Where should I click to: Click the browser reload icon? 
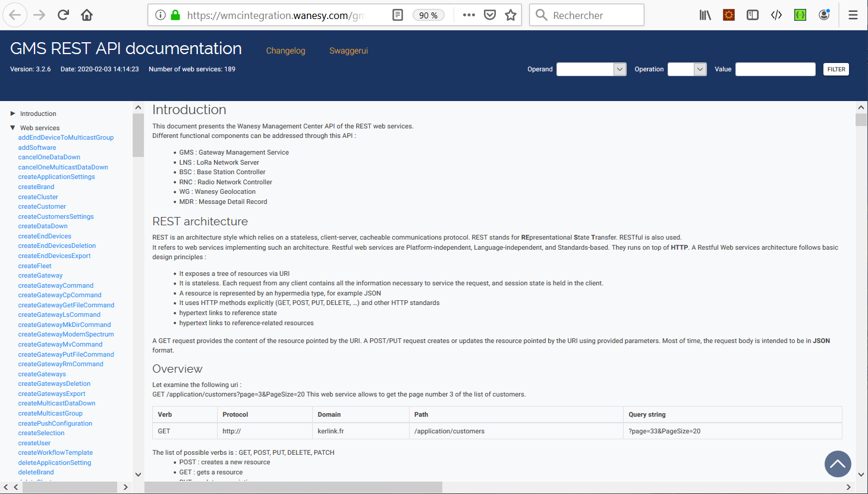click(x=63, y=15)
